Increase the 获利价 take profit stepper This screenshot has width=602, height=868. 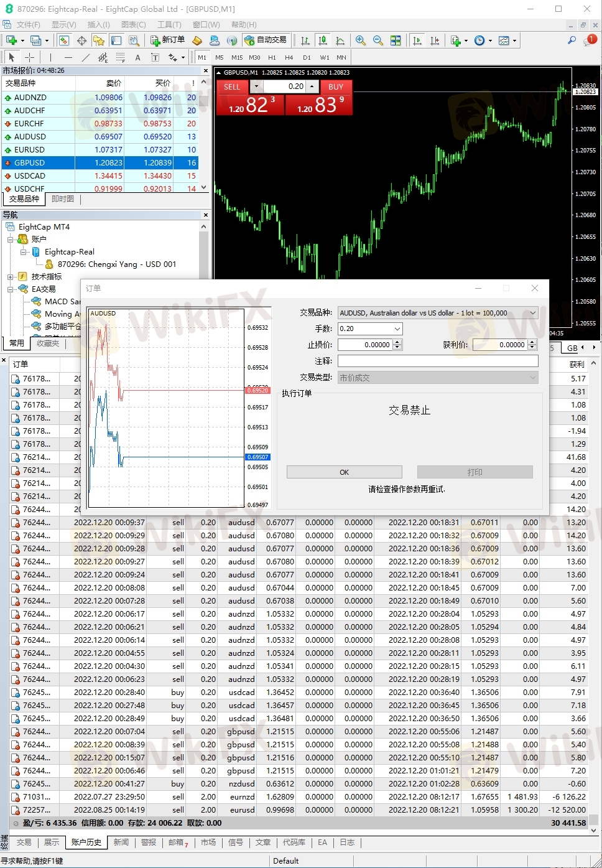(532, 342)
